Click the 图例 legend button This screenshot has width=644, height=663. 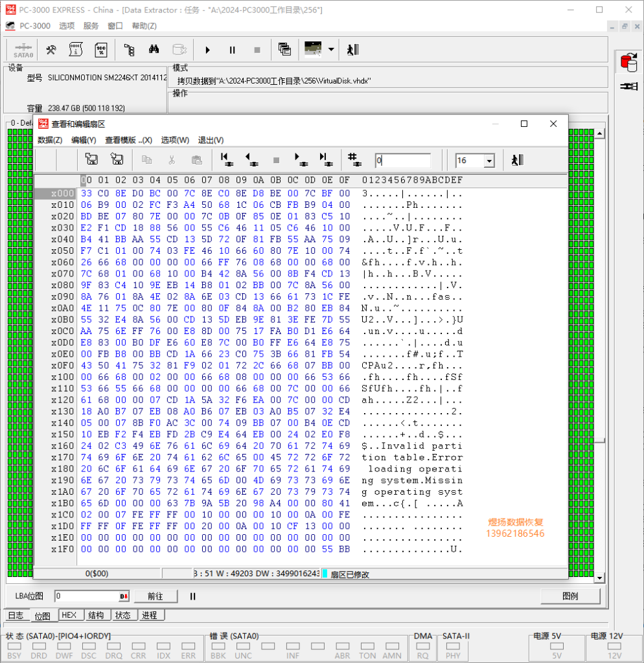click(570, 596)
